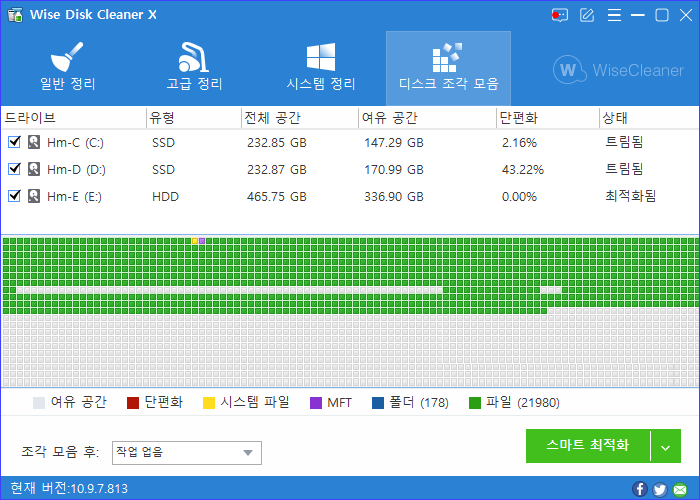Image resolution: width=700 pixels, height=500 pixels.
Task: Open the Facebook icon in status bar
Action: pyautogui.click(x=640, y=489)
